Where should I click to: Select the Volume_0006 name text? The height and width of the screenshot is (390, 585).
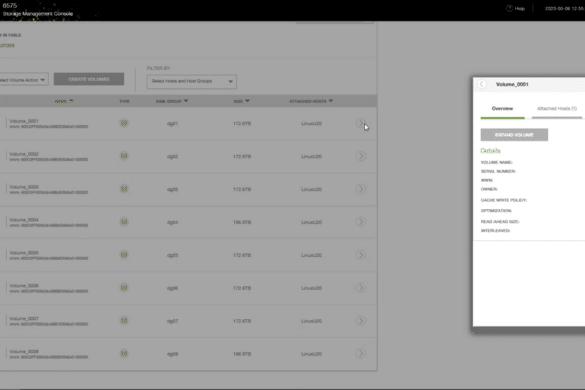24,286
